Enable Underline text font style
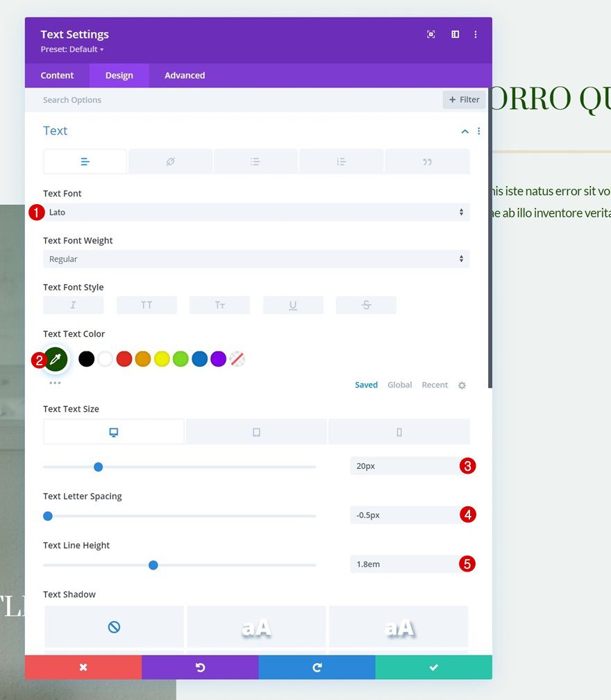Screen dimensions: 611x700 point(292,304)
